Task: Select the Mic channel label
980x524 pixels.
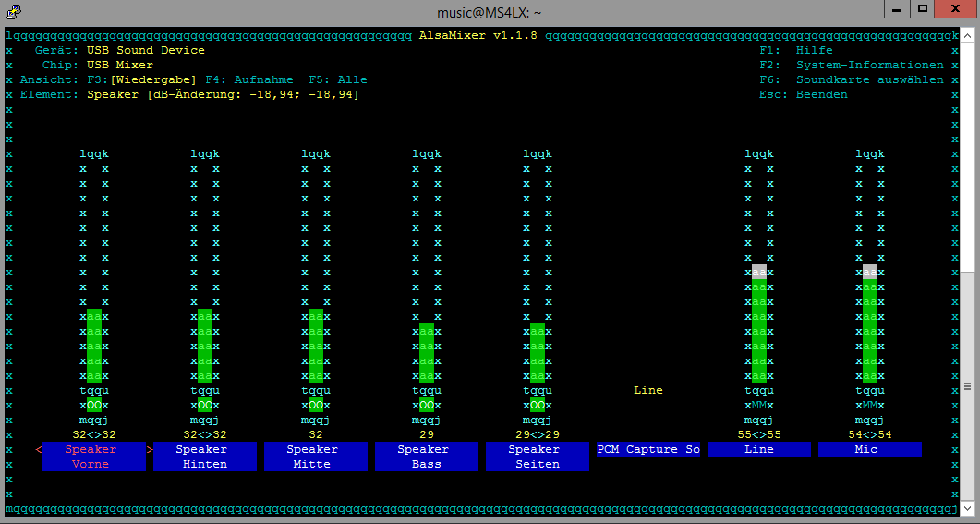Action: coord(870,449)
